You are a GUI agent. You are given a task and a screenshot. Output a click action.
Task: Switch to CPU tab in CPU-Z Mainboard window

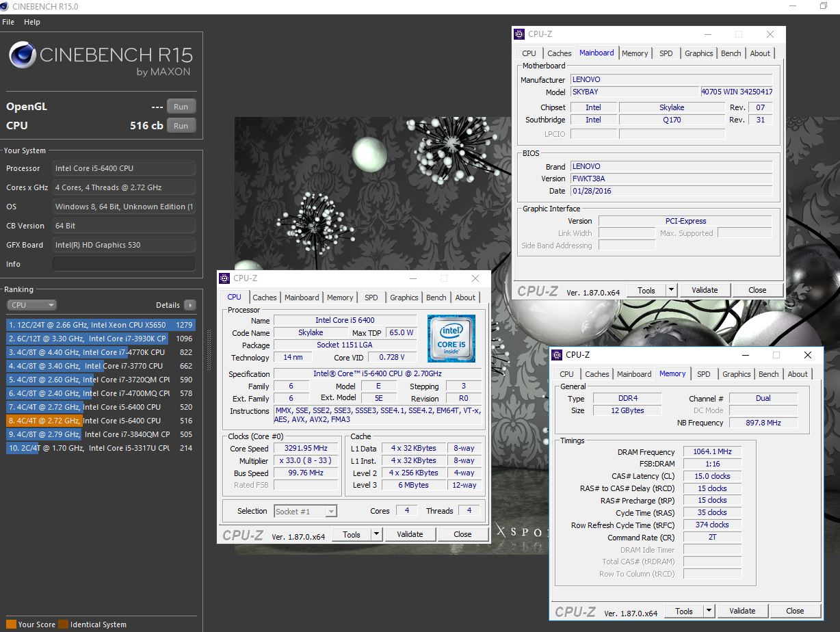point(529,53)
